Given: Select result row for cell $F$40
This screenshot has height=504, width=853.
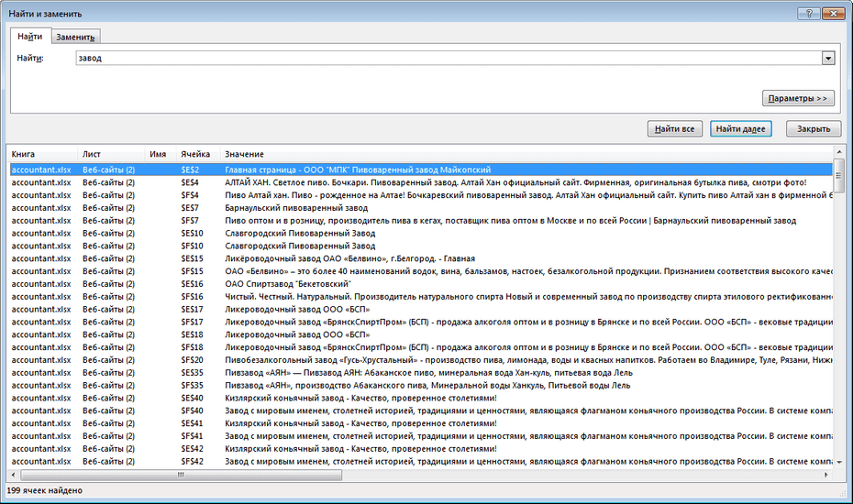Looking at the screenshot, I should point(421,411).
